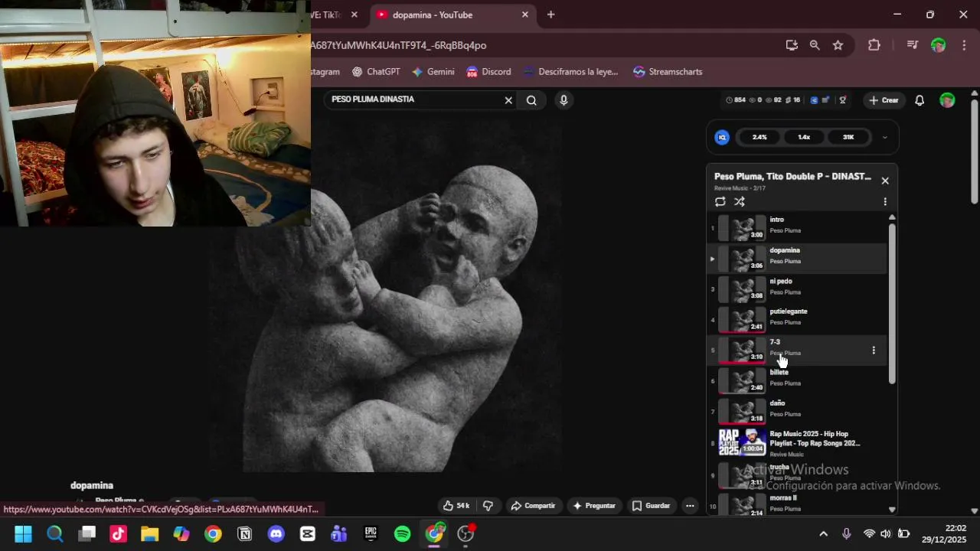Viewport: 980px width, 551px height.
Task: Like the video (54 k)
Action: point(456,506)
